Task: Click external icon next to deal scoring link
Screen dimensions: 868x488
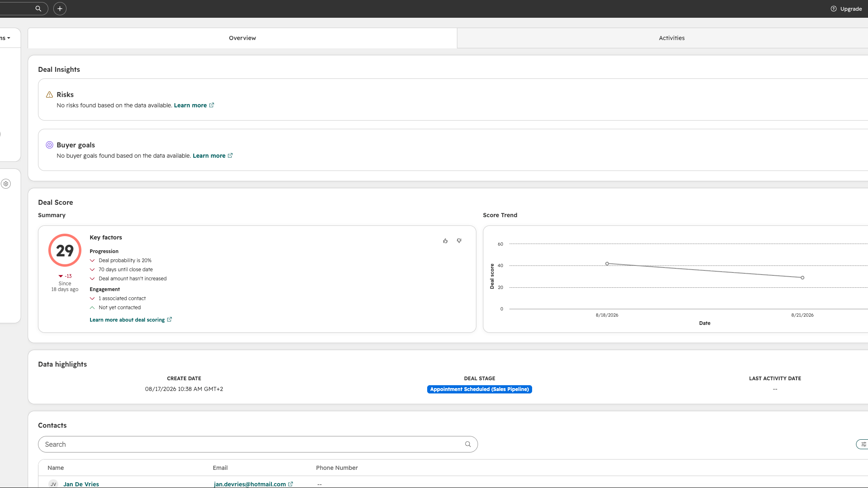Action: coord(169,320)
